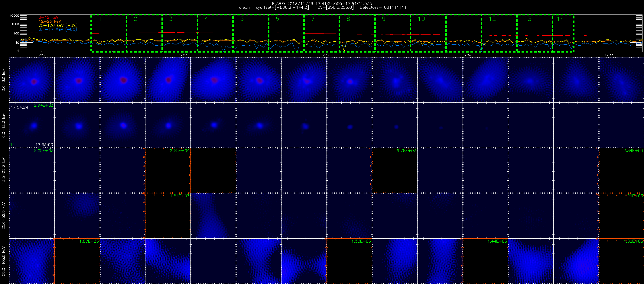Screen dimensions: 644x284
Task: Open black panel labeled '1.56E+03'
Action: [349, 261]
